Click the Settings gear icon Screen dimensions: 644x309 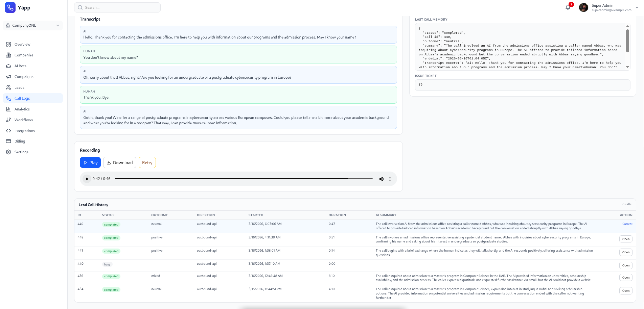(8, 152)
